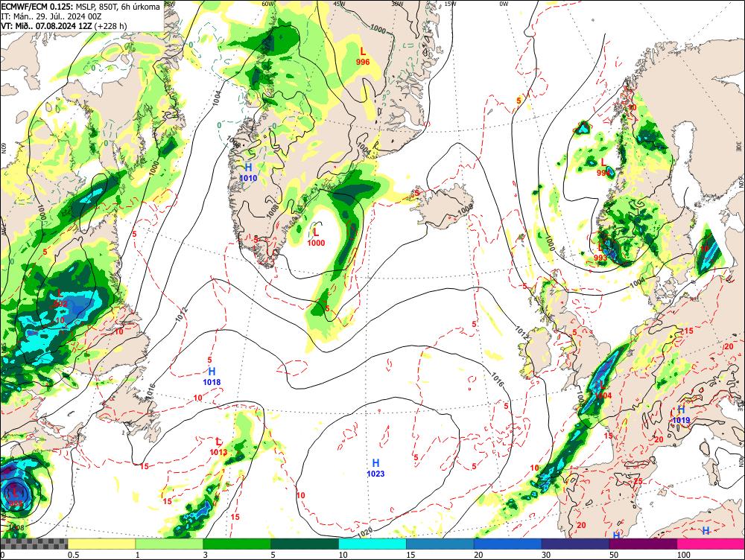Viewport: 745px width, 560px height.
Task: Click the 'L 1000' low south of Greenland
Action: (316, 238)
